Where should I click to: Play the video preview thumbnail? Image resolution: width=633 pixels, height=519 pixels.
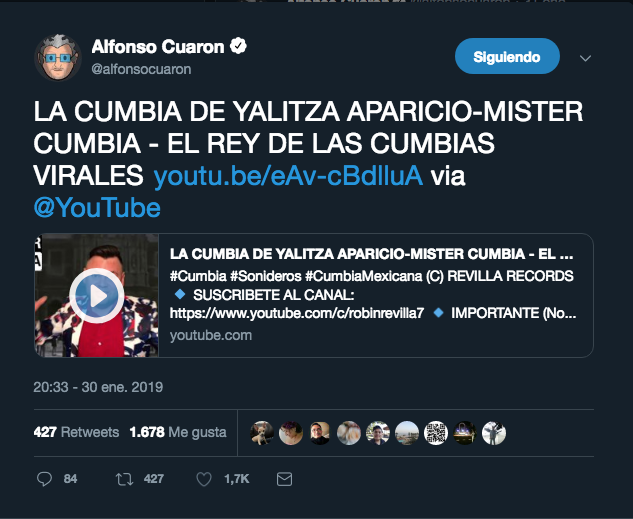point(96,295)
